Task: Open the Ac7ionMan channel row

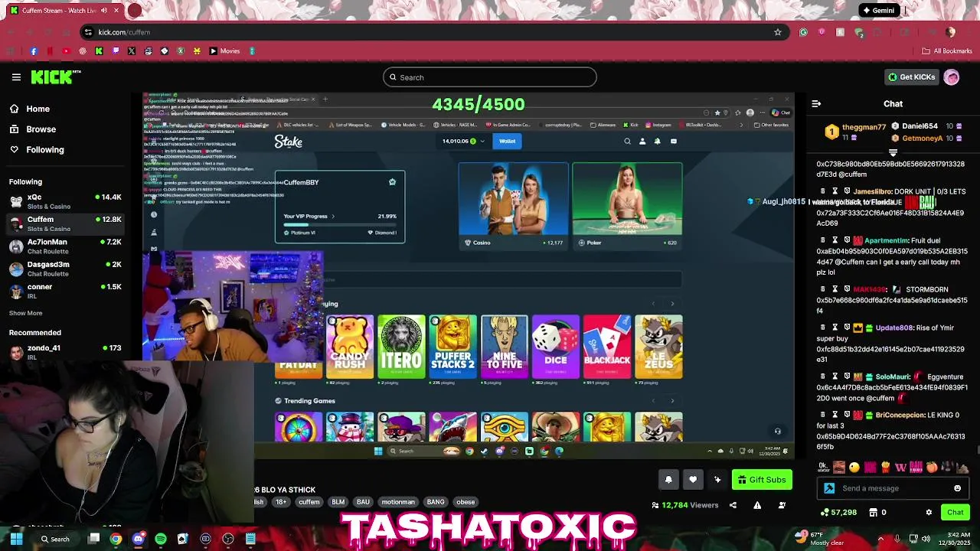Action: pos(65,246)
